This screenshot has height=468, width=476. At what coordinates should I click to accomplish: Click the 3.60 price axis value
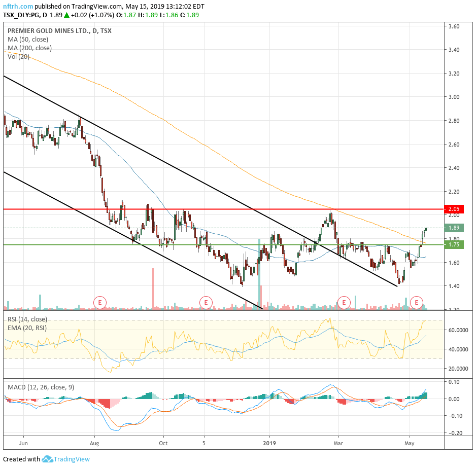pos(454,26)
